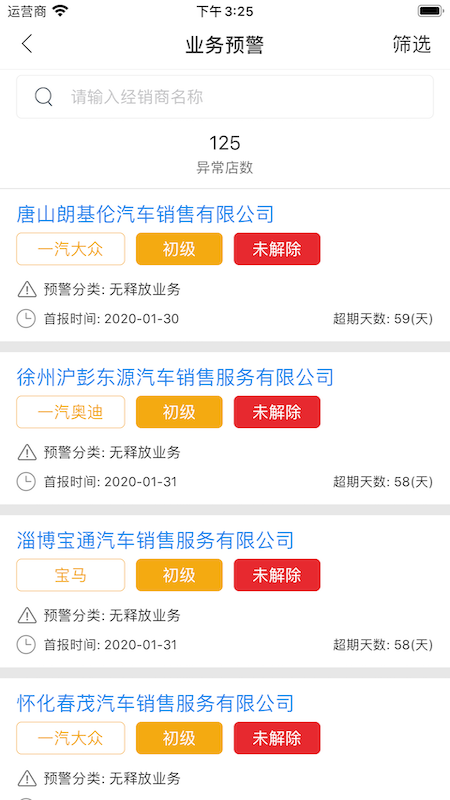Tap the 125 异常店数 counter
Image resolution: width=450 pixels, height=800 pixels.
(x=225, y=154)
